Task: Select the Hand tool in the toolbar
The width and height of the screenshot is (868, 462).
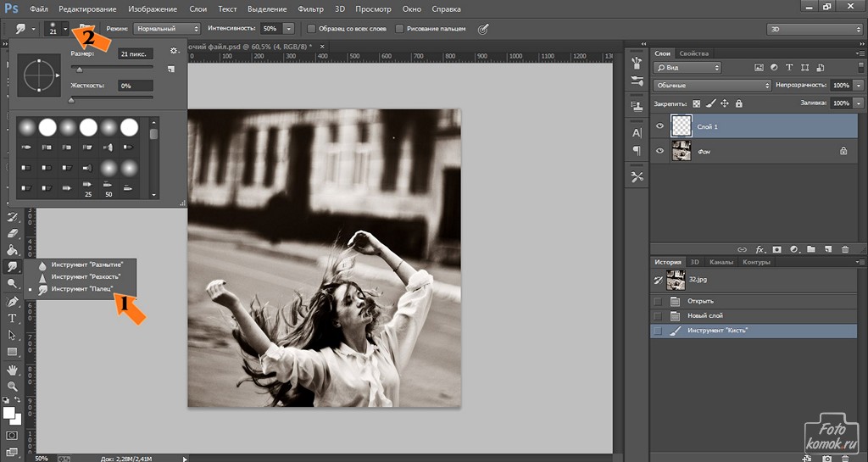Action: [x=12, y=370]
